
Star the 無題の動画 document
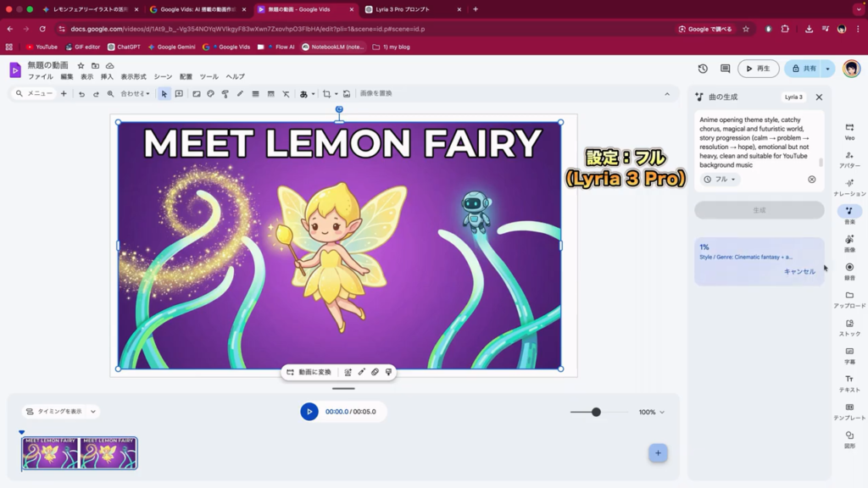tap(81, 65)
